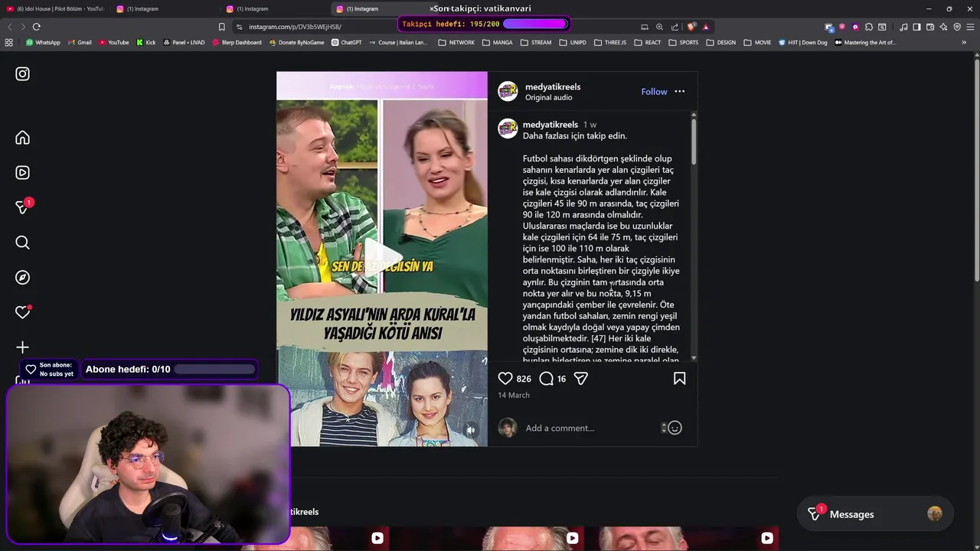Open the Gmail bookmark

(80, 43)
